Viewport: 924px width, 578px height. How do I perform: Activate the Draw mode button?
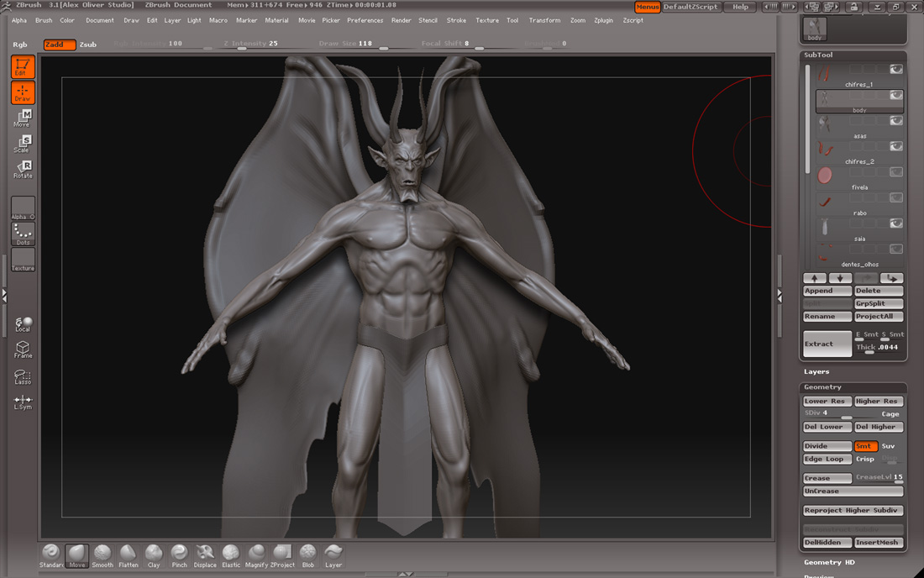click(23, 92)
